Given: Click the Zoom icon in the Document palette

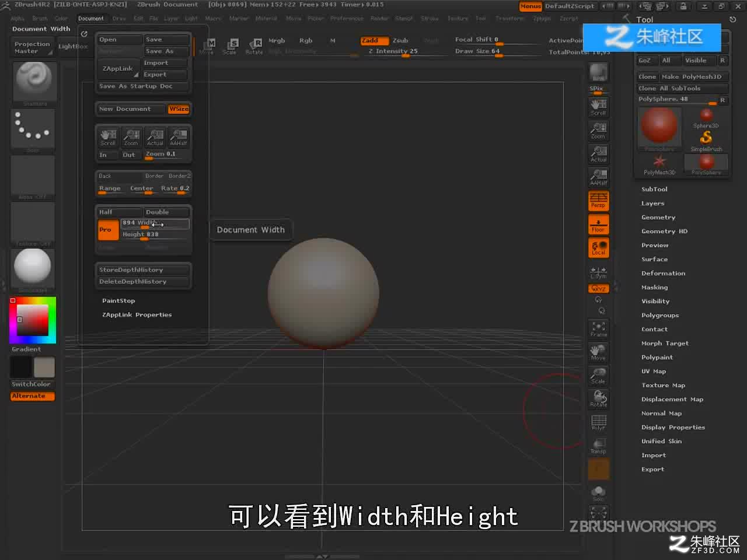Looking at the screenshot, I should [x=131, y=137].
